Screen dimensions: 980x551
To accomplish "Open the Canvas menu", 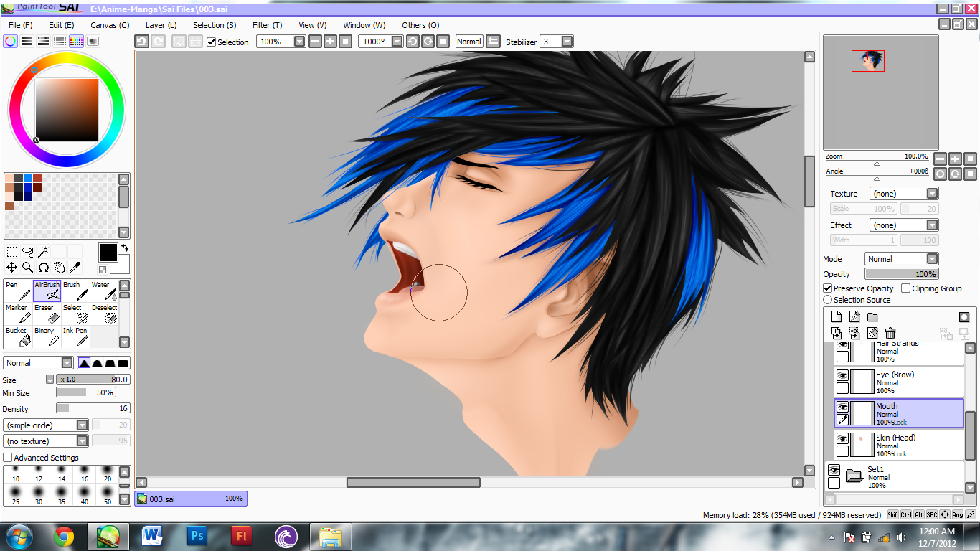I will 110,25.
